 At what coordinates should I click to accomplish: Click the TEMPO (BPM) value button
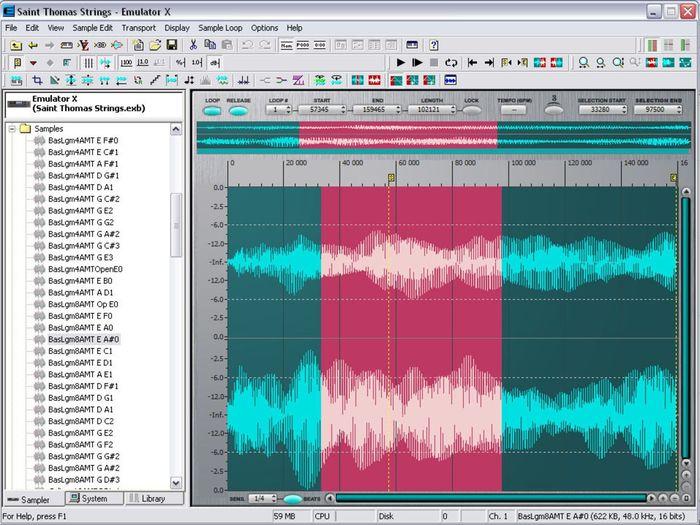click(514, 109)
